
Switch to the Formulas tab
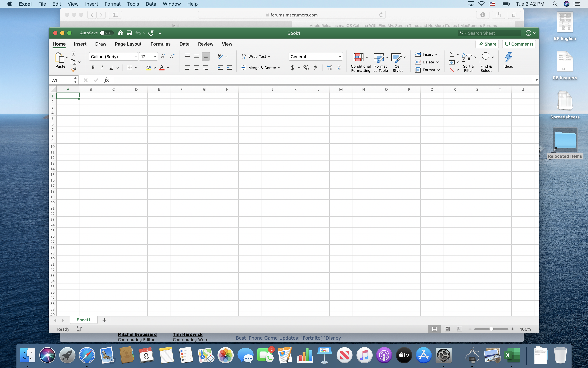(x=160, y=44)
